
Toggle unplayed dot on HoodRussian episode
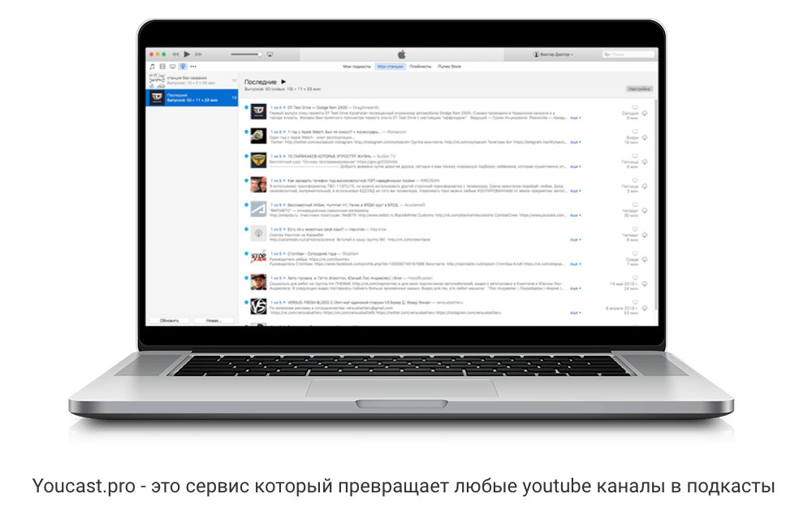[x=246, y=278]
